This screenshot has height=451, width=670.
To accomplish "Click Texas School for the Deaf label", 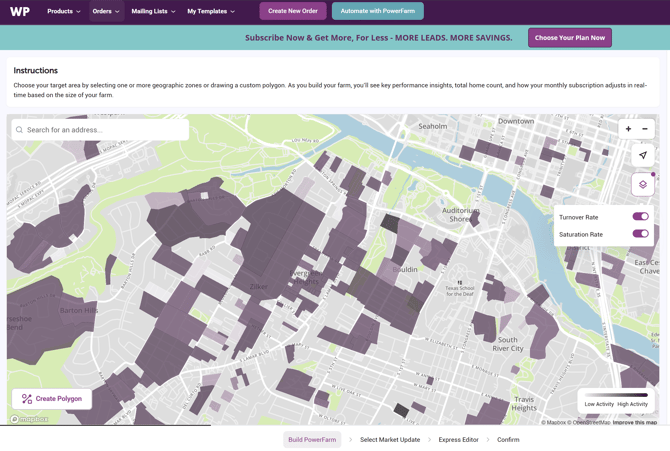I will point(460,291).
